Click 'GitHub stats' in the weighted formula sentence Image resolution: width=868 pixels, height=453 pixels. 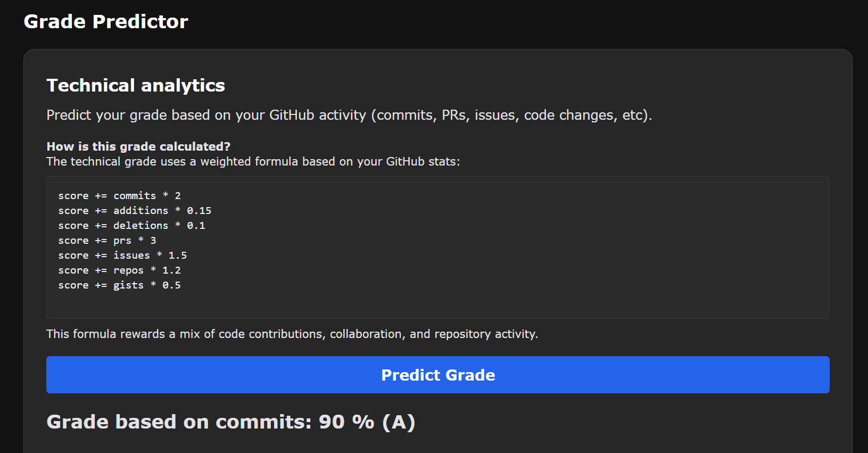point(421,162)
